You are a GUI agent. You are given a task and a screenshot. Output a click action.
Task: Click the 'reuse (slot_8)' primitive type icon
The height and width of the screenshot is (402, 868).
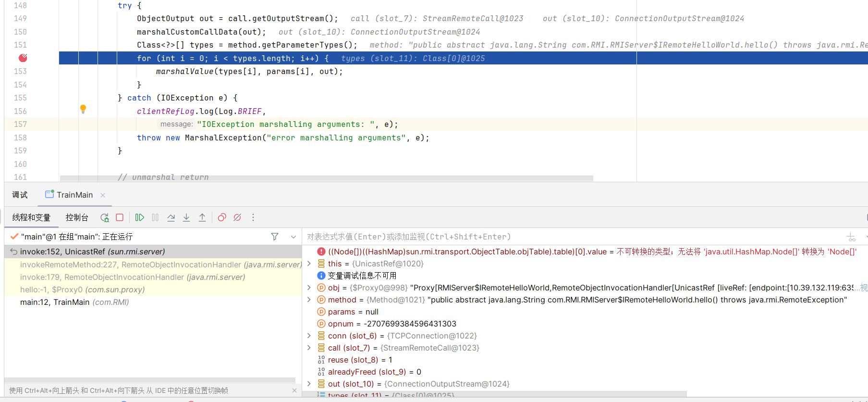pos(321,360)
